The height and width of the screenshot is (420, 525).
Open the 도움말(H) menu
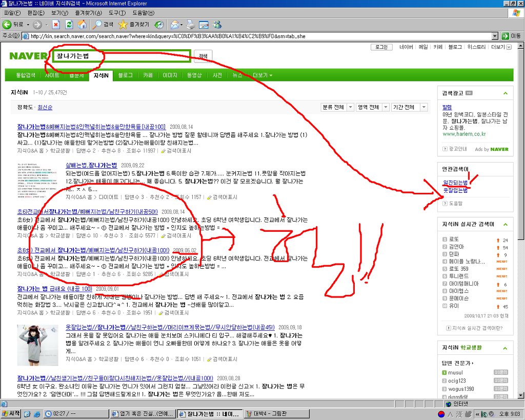click(x=144, y=13)
